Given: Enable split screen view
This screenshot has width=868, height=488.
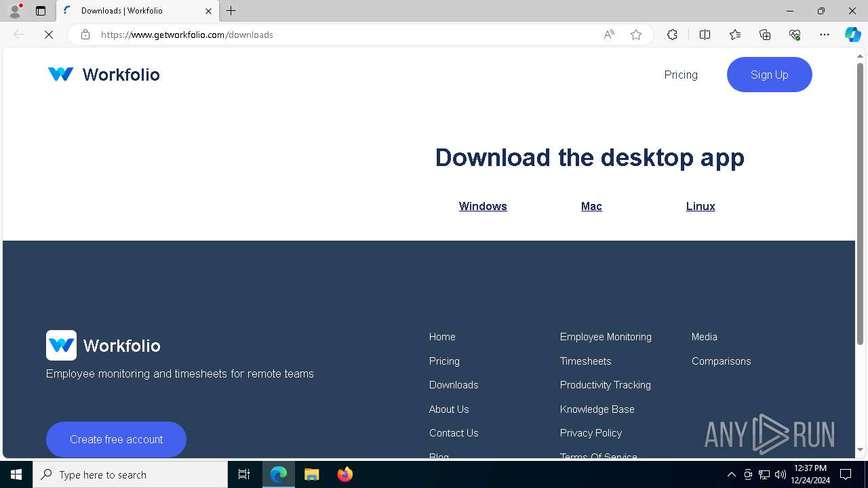Looking at the screenshot, I should pyautogui.click(x=705, y=35).
